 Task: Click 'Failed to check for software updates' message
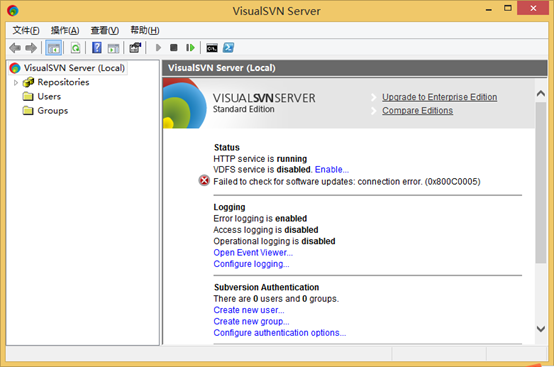point(347,182)
